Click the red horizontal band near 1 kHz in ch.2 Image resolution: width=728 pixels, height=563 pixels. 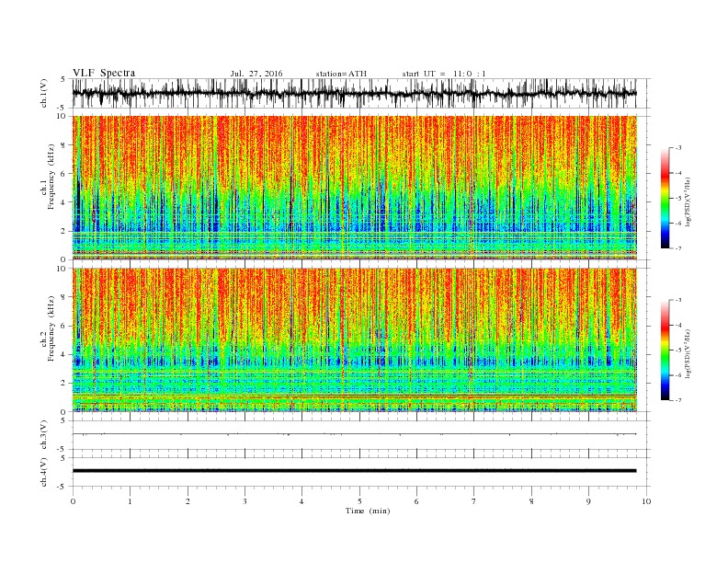point(355,397)
